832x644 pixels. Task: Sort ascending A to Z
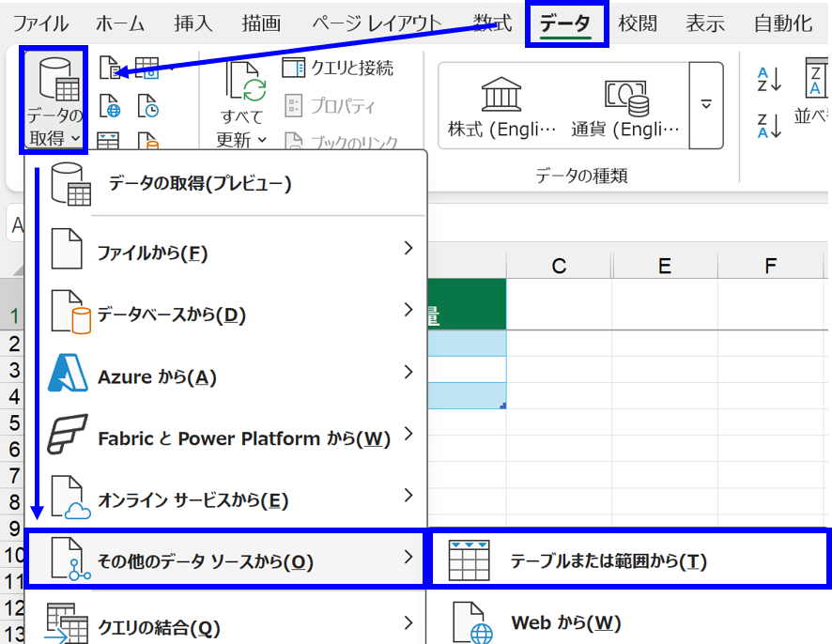coord(769,79)
